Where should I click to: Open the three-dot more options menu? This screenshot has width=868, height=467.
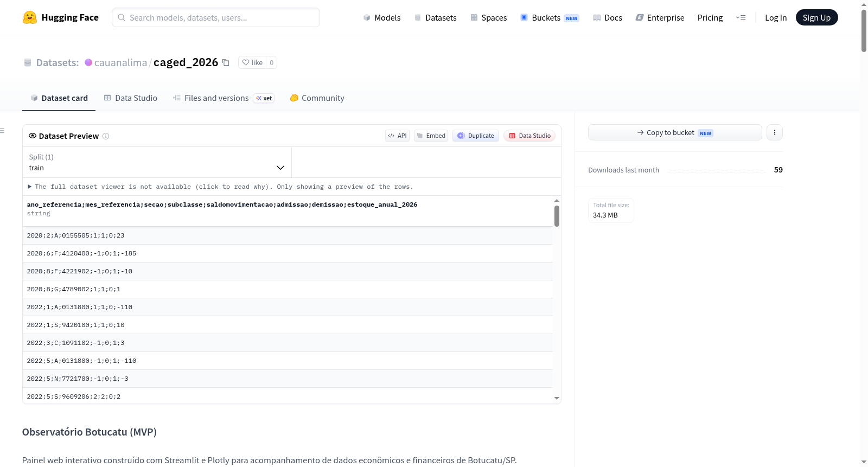coord(775,132)
